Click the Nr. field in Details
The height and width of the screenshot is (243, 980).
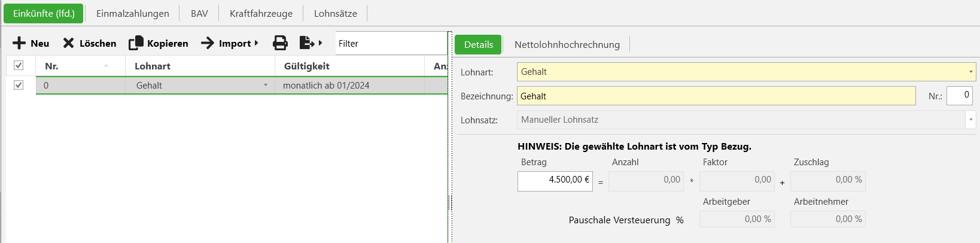959,96
